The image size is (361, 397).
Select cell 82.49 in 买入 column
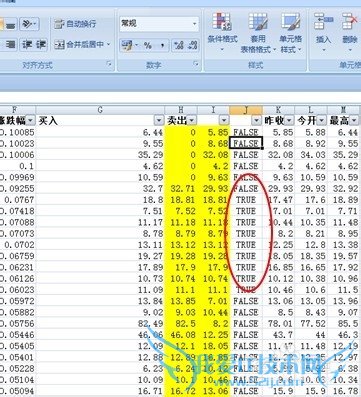(x=100, y=323)
